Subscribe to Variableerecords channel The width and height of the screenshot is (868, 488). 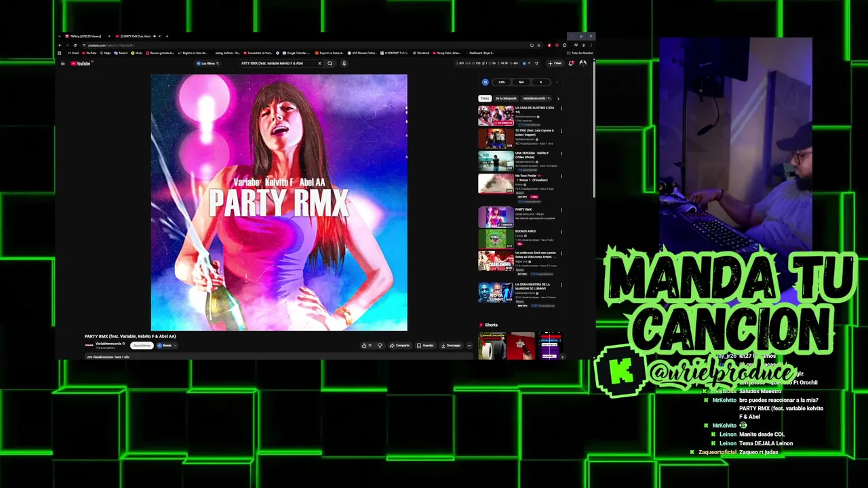[142, 346]
